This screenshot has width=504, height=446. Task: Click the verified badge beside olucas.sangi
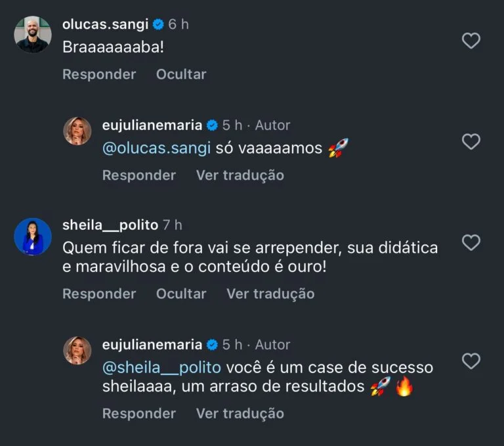[x=157, y=24]
